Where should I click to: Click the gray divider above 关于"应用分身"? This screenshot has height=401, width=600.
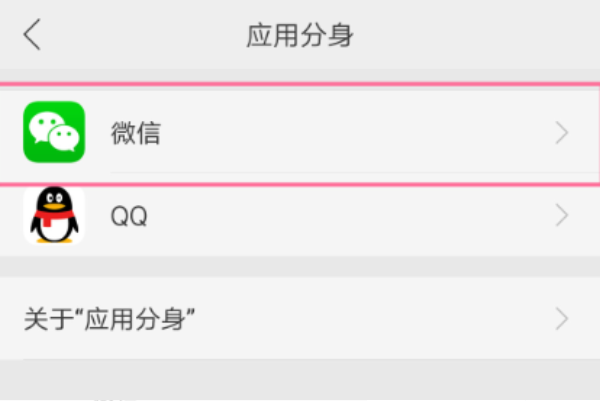[300, 266]
